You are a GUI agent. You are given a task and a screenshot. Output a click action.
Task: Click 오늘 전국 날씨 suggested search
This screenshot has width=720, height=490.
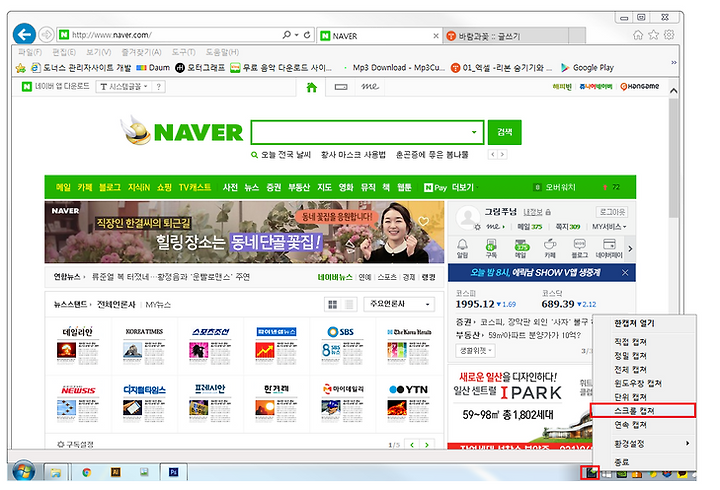tap(286, 155)
